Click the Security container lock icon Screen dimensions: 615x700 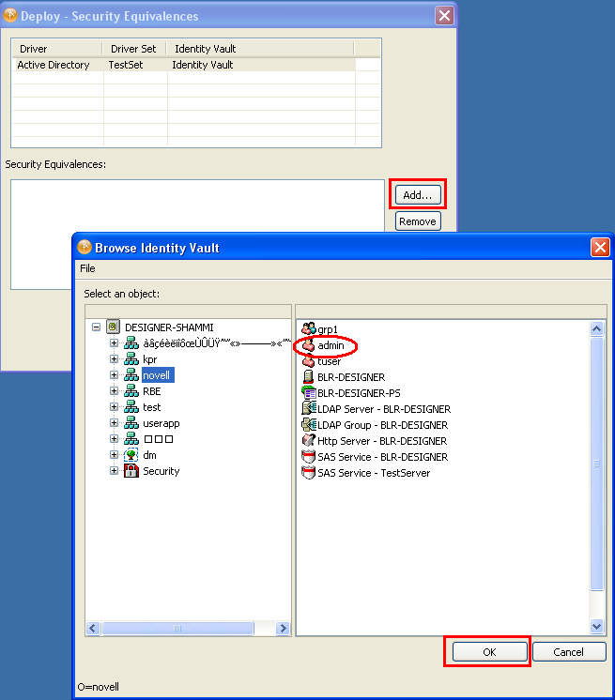[x=131, y=470]
